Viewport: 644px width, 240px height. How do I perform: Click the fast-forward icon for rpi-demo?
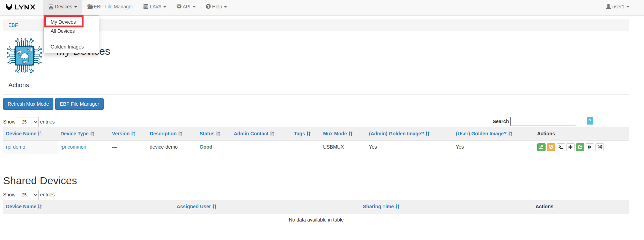point(590,147)
